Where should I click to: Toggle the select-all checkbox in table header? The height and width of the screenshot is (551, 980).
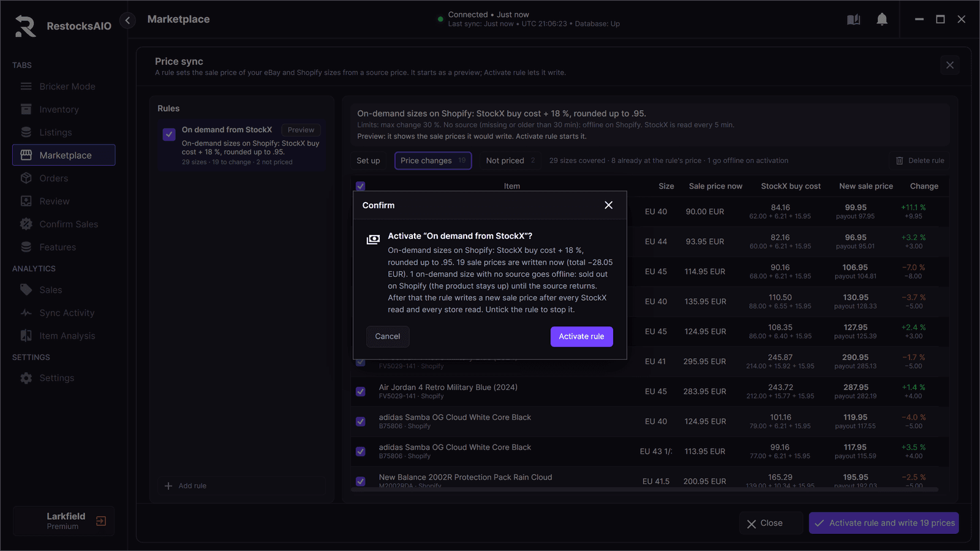[361, 186]
